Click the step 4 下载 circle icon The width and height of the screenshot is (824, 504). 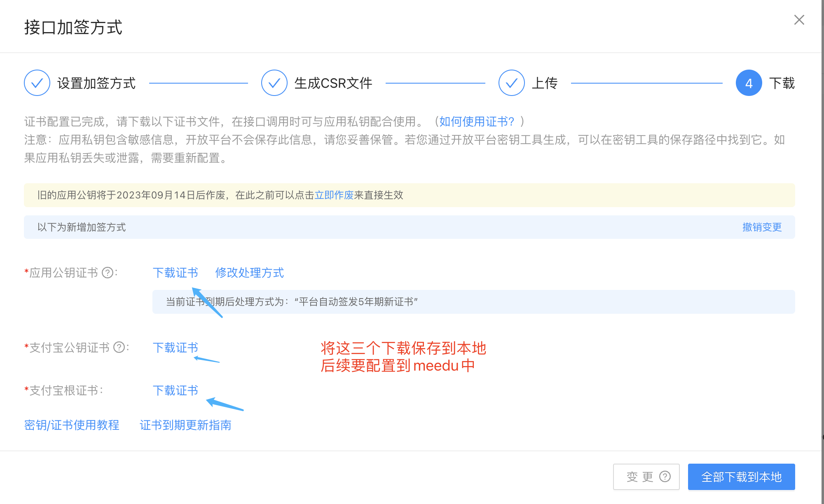(749, 83)
